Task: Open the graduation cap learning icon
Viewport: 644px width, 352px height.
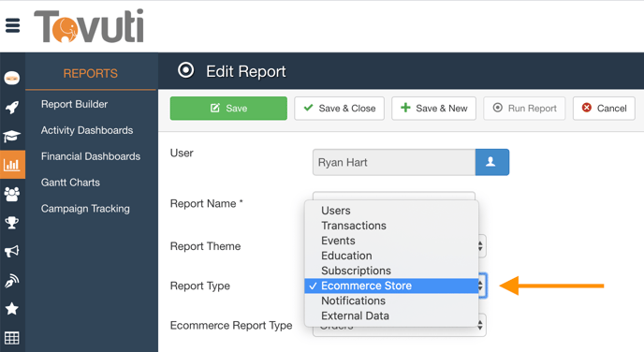Action: [x=12, y=136]
